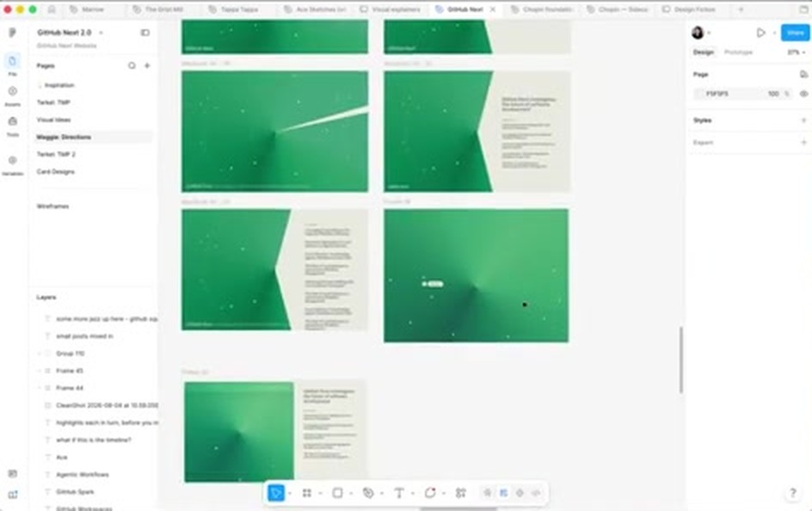This screenshot has width=812, height=511.
Task: Open the dropdown arrow next to the Move tool
Action: (x=290, y=493)
